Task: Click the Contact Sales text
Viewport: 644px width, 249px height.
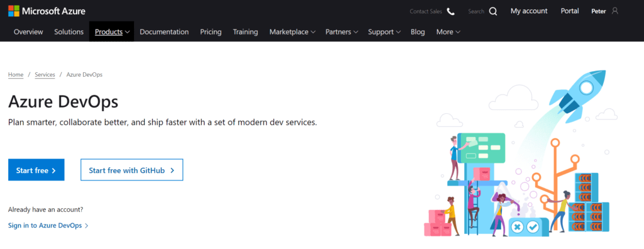Action: (x=426, y=11)
